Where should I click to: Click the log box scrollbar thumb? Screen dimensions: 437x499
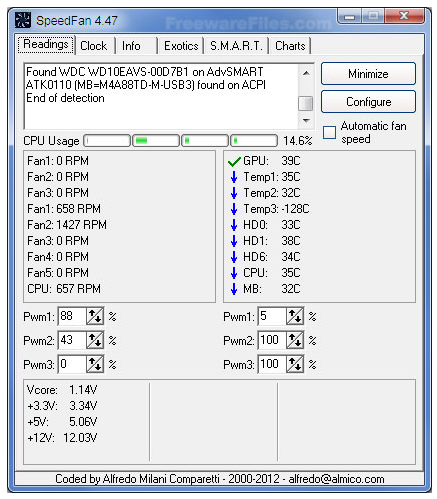coord(306,103)
